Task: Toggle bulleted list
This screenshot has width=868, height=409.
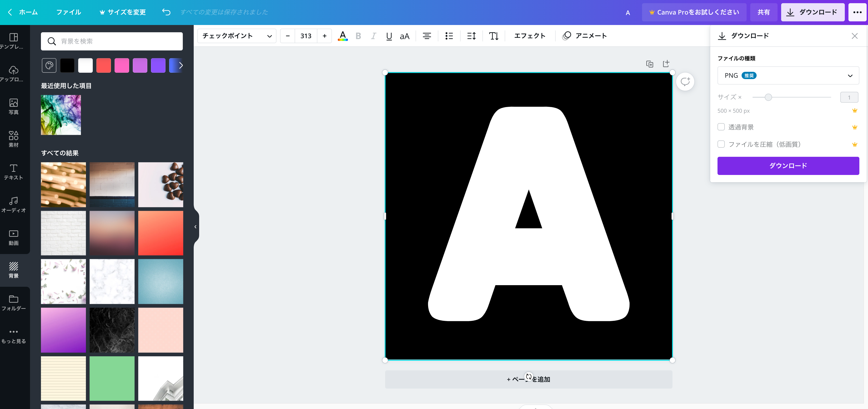Action: 449,36
